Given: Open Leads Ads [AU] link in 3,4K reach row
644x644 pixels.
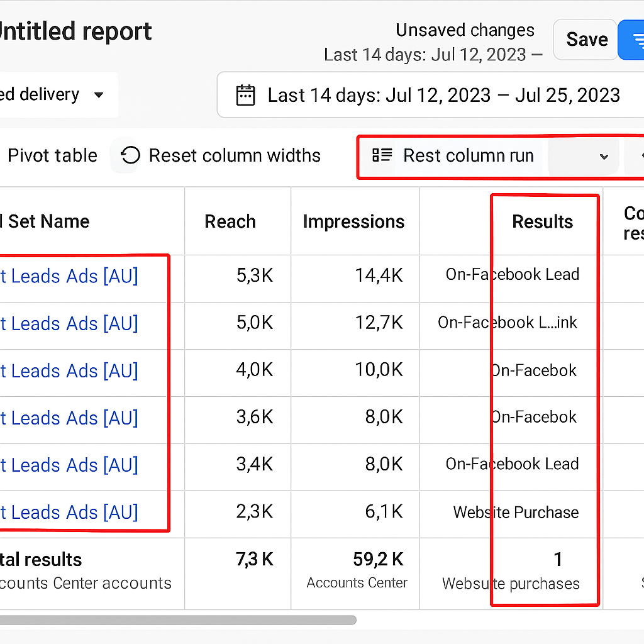Looking at the screenshot, I should coord(69,465).
